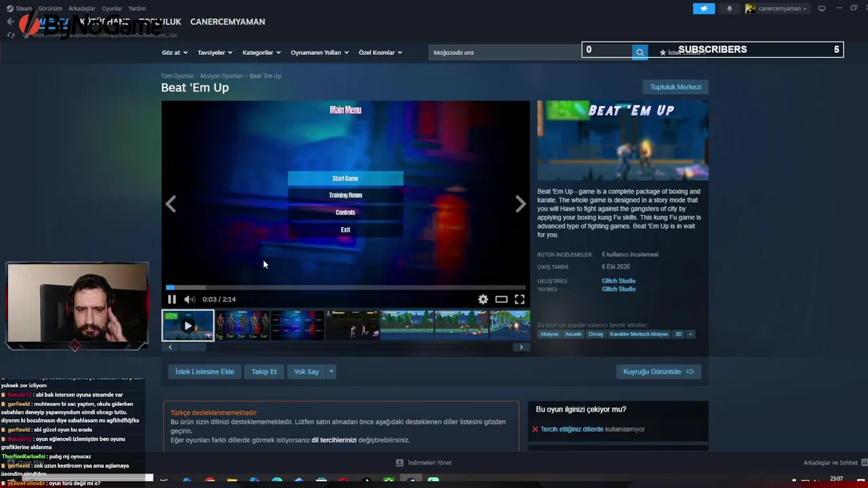The width and height of the screenshot is (868, 488).
Task: Select the 3D tag
Action: tap(678, 334)
